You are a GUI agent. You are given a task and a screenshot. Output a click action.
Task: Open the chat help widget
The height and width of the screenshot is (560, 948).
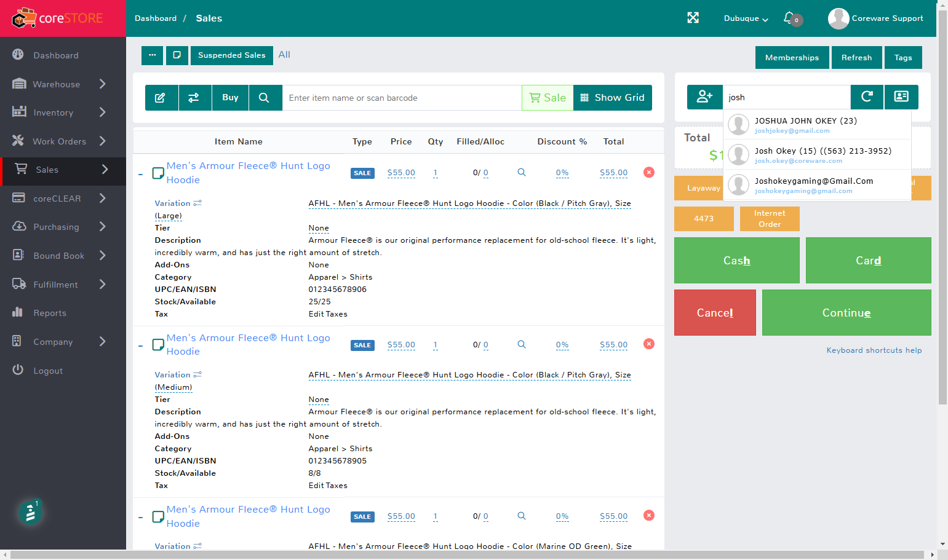click(x=30, y=513)
